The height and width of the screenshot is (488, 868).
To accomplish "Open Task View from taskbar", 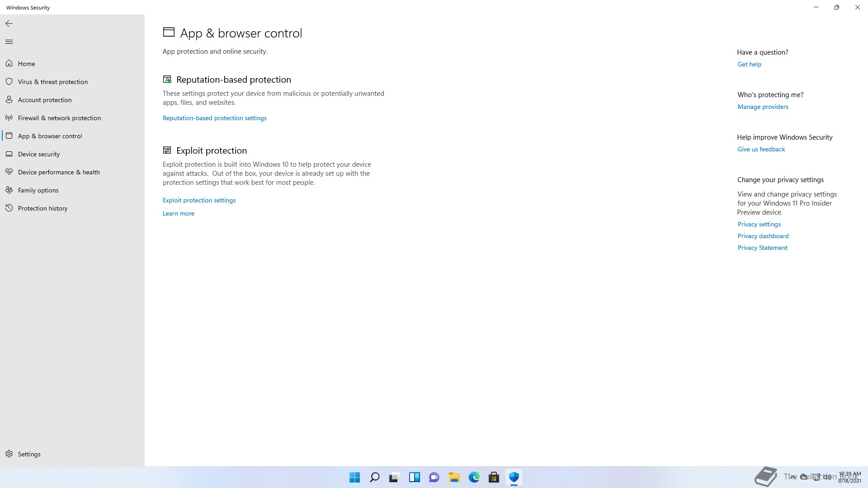I will click(395, 477).
